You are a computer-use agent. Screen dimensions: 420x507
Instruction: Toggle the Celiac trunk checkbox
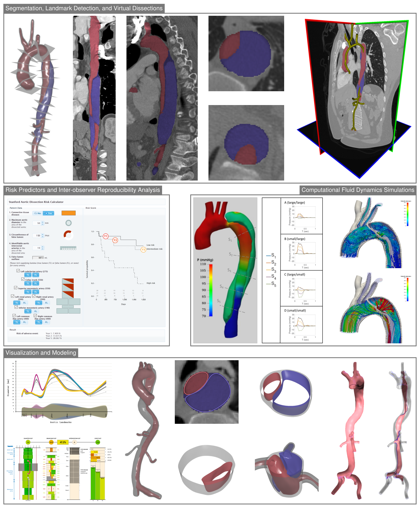click(x=23, y=279)
